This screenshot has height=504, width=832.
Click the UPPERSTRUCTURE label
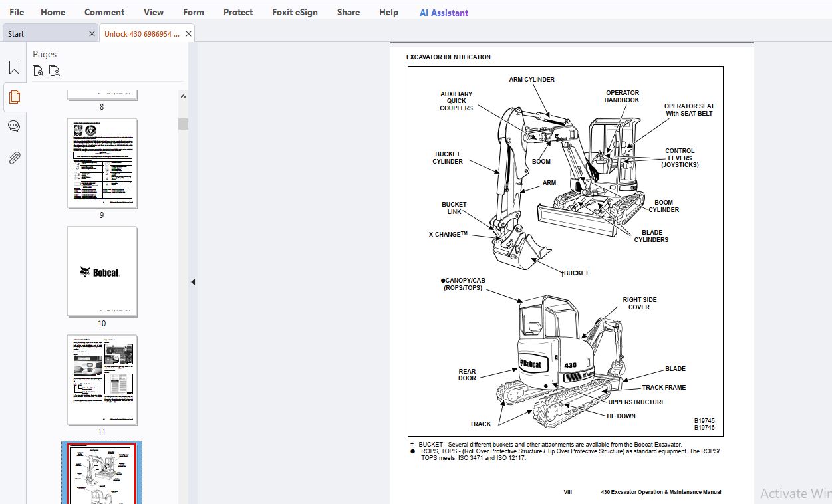tap(636, 402)
